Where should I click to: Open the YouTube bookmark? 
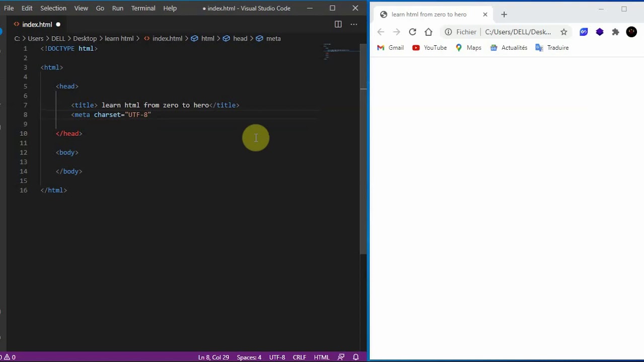430,48
